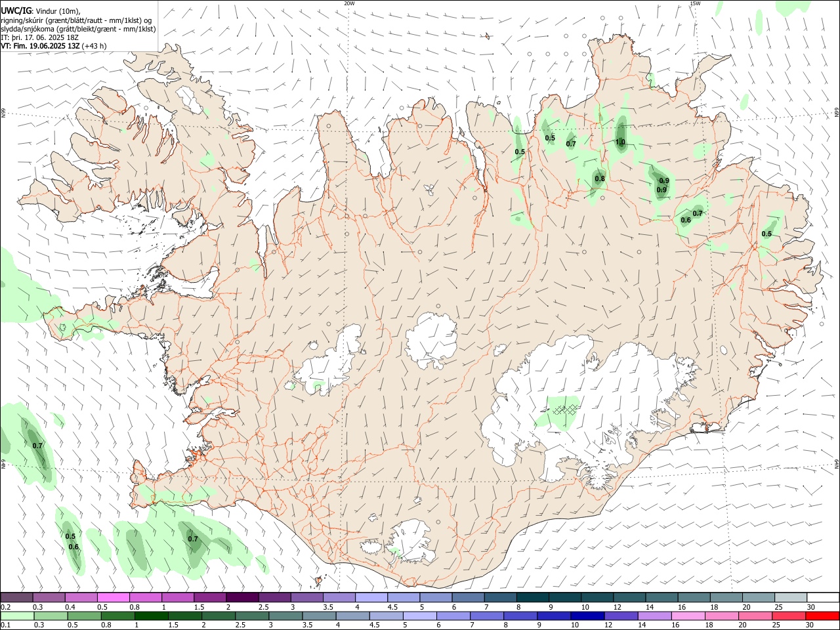This screenshot has height=630, width=840.
Task: Click the '0.8' rainfall value on the map
Action: click(x=600, y=178)
